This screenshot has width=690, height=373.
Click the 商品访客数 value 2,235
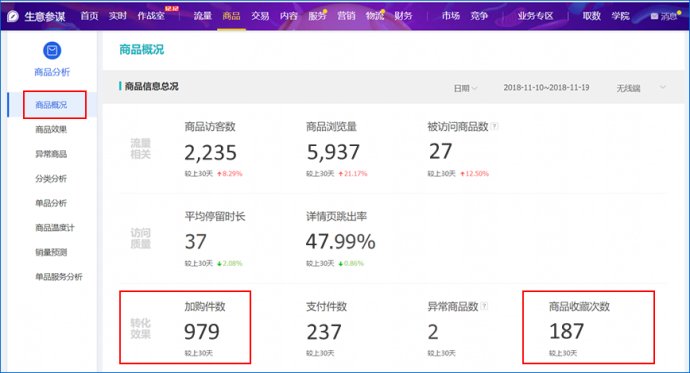pyautogui.click(x=210, y=153)
